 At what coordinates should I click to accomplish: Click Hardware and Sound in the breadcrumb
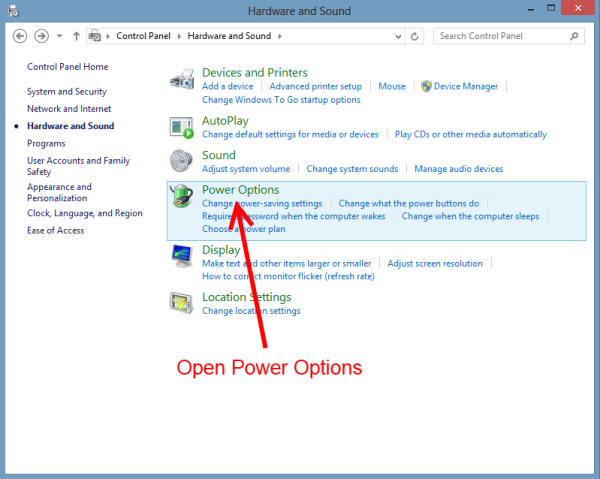[x=229, y=36]
